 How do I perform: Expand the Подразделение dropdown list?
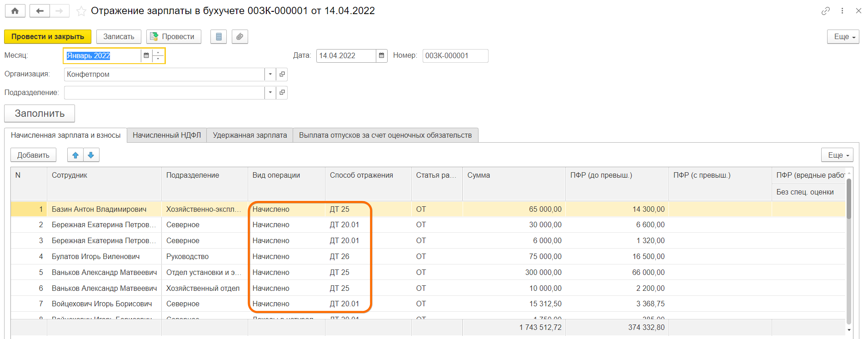270,92
